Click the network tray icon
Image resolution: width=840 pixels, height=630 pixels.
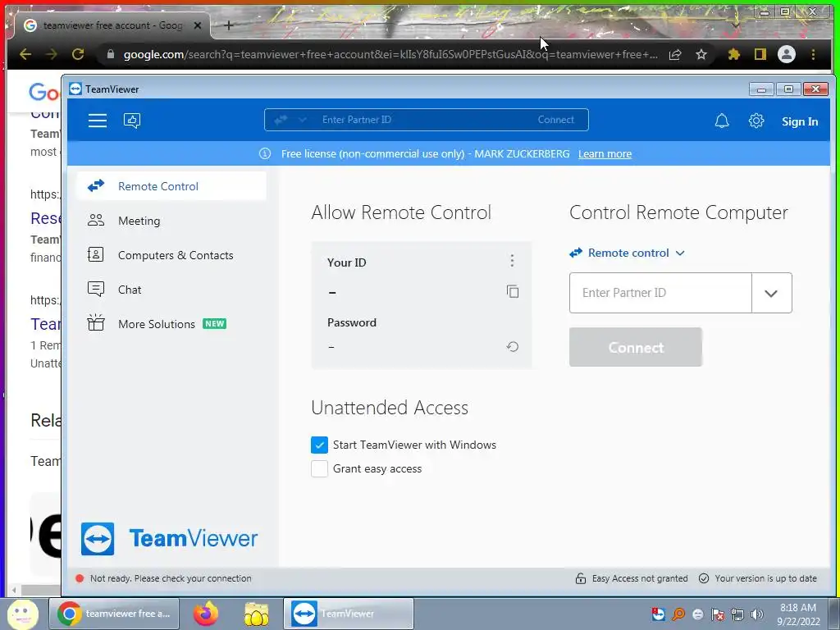(737, 614)
